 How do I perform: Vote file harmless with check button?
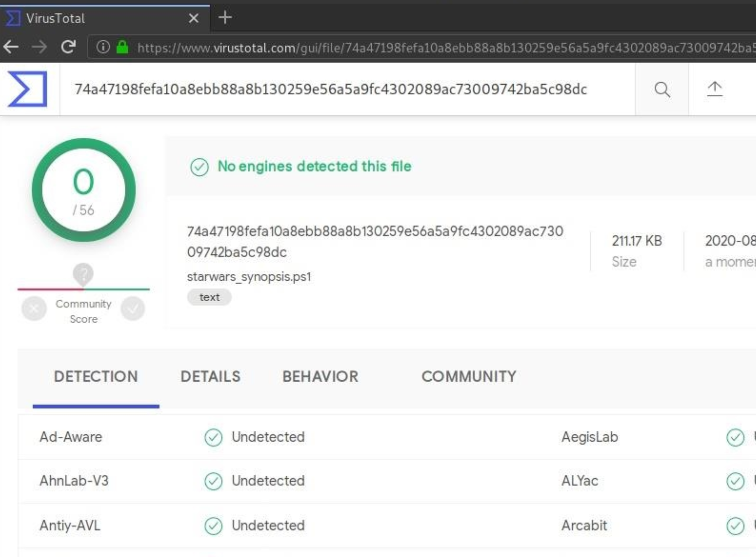(x=133, y=308)
